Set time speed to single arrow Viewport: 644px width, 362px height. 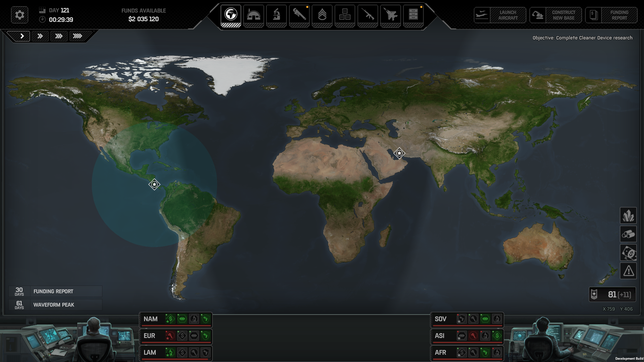[22, 36]
